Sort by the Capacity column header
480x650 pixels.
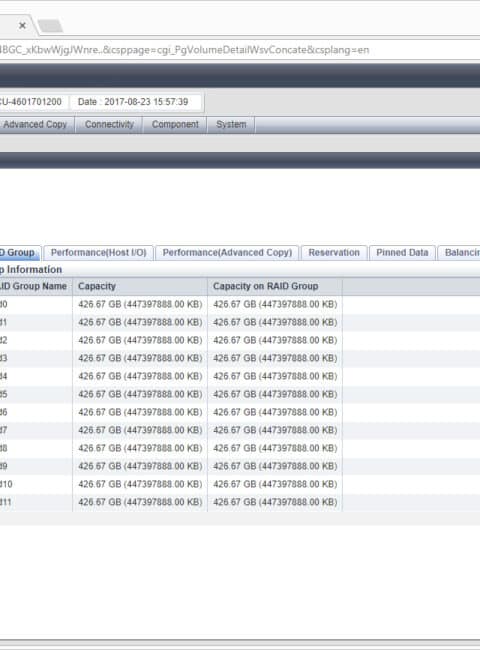pos(140,286)
